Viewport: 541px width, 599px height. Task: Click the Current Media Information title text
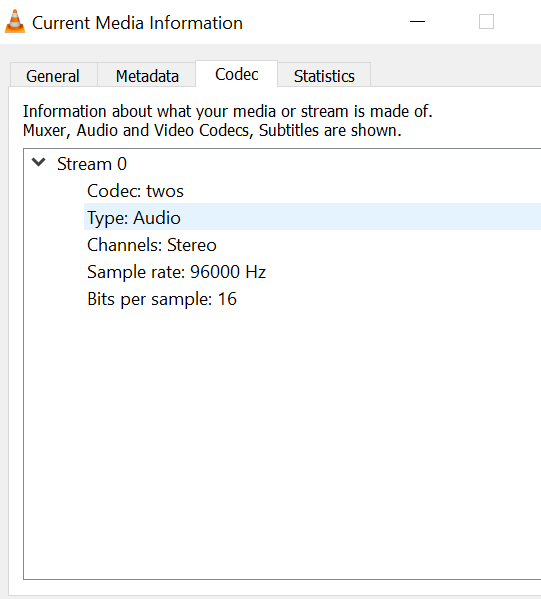click(x=137, y=23)
